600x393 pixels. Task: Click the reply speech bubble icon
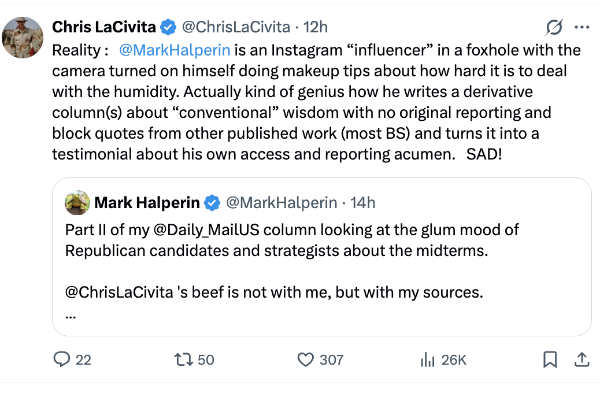click(62, 360)
